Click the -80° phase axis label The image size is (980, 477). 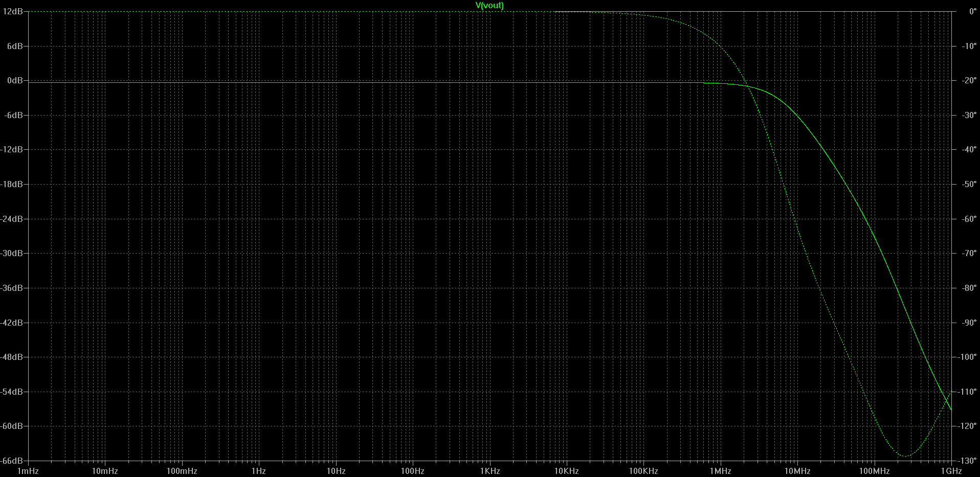click(x=969, y=288)
